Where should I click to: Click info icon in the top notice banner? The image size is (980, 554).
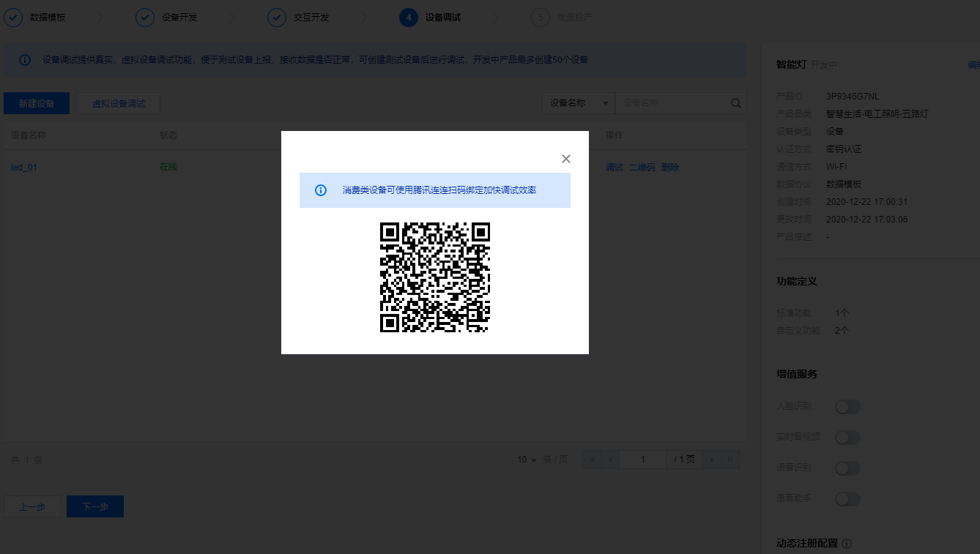tap(25, 60)
